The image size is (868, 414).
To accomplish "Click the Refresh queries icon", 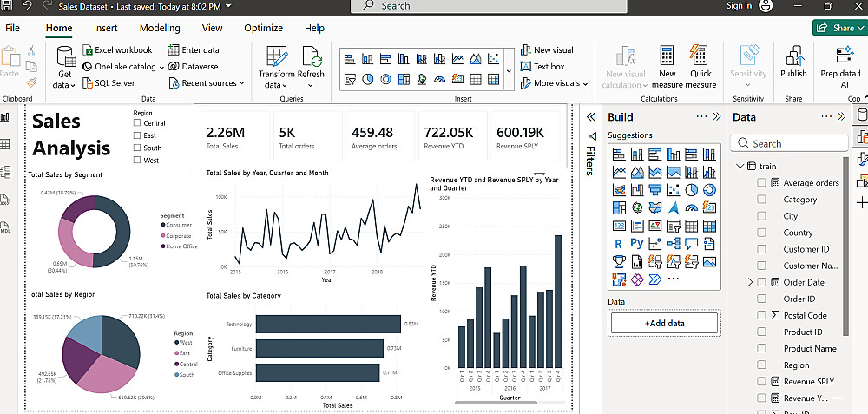I will pos(311,57).
